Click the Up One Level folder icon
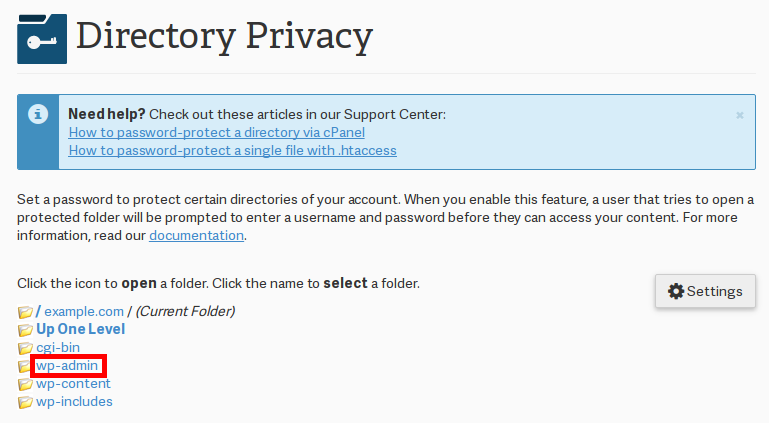 [25, 330]
